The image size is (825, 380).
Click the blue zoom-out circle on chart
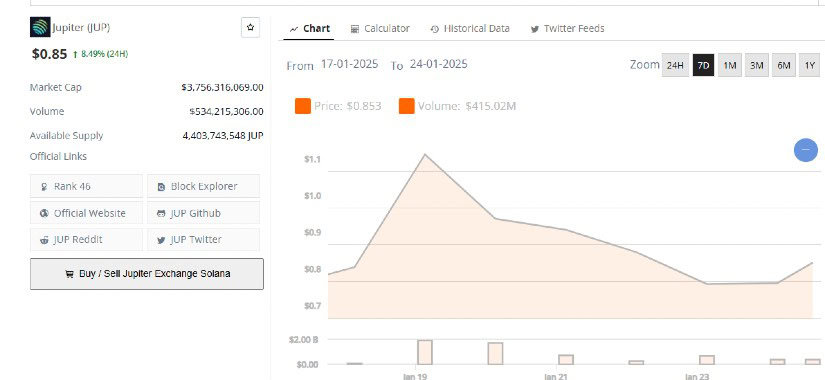point(806,150)
